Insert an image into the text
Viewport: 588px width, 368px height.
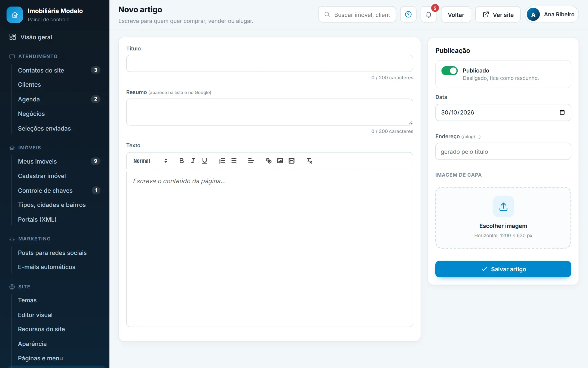[x=280, y=161]
